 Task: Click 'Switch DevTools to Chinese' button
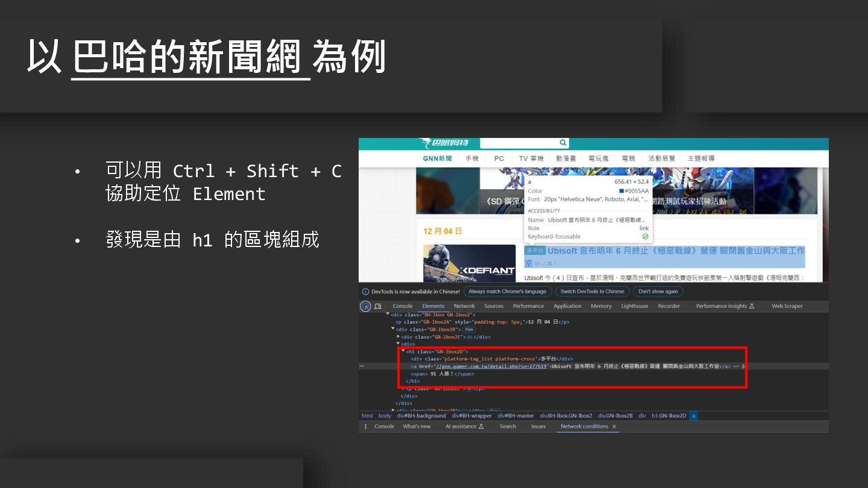592,292
